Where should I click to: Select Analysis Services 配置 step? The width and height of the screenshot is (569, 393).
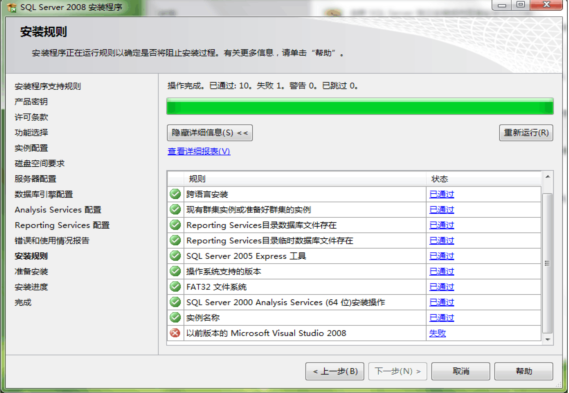point(58,210)
